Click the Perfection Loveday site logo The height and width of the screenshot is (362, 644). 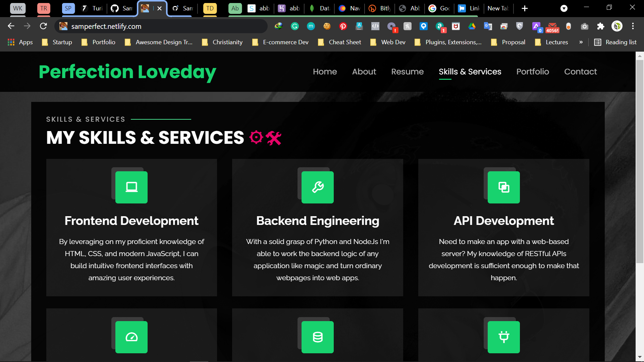click(x=127, y=72)
